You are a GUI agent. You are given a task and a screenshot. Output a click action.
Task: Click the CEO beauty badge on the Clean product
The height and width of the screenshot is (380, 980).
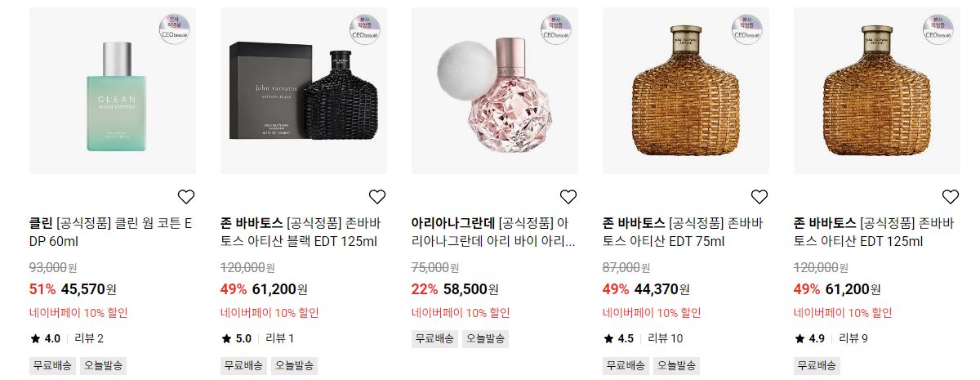click(174, 28)
